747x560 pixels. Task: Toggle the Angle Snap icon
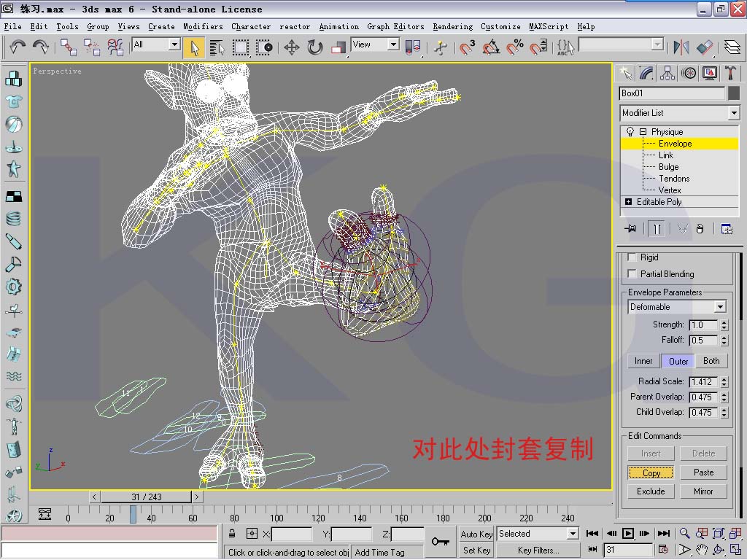click(491, 47)
